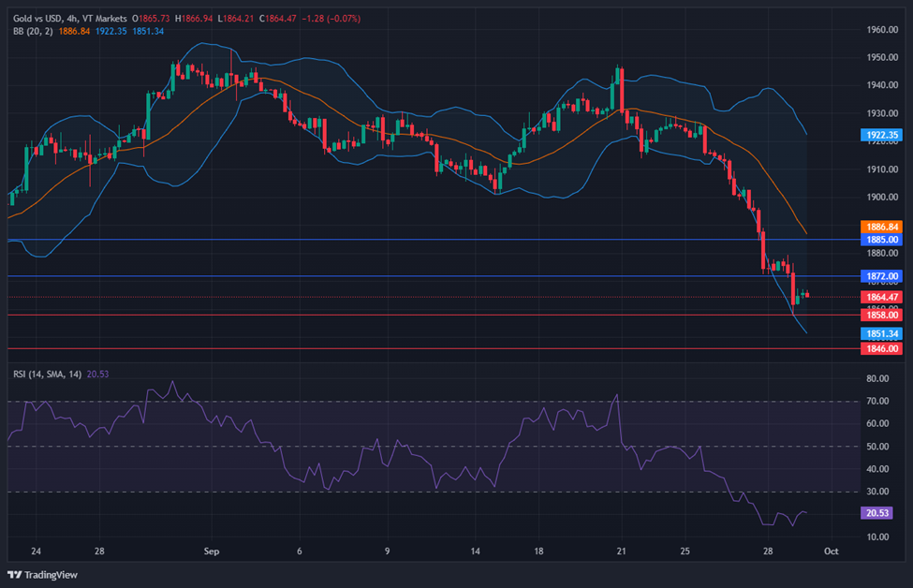Click the BB upper value 1922.35 in legend
913x588 pixels.
pos(110,31)
